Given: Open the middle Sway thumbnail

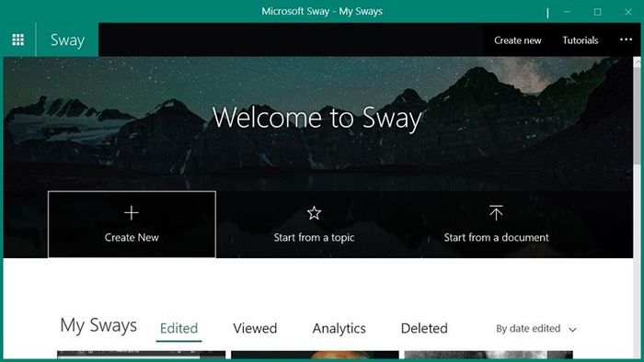Looking at the screenshot, I should [315, 355].
